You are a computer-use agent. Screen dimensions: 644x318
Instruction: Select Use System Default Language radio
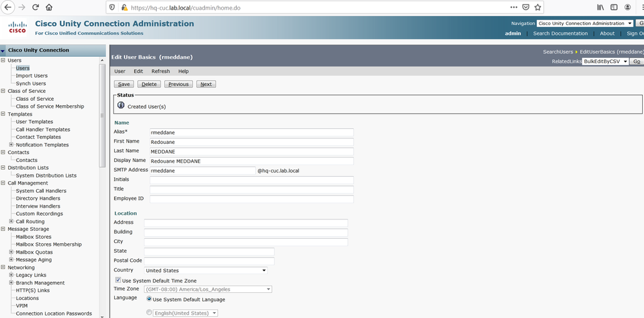coord(149,299)
